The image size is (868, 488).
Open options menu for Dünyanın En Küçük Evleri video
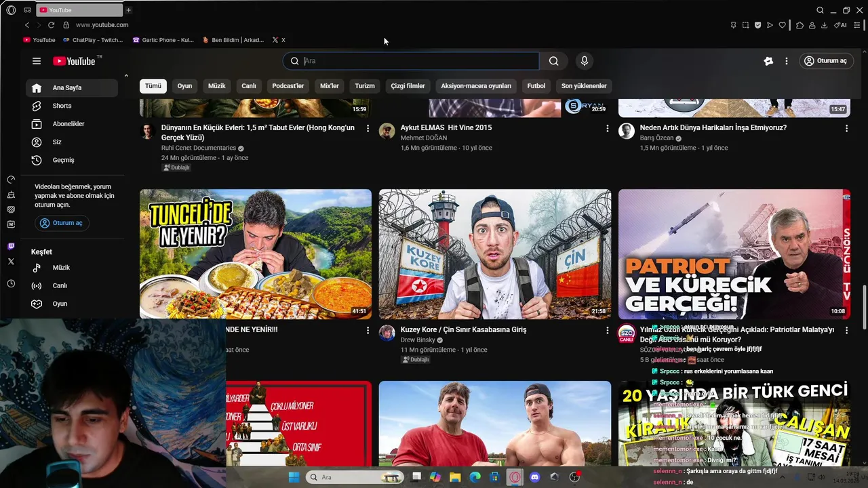[368, 128]
